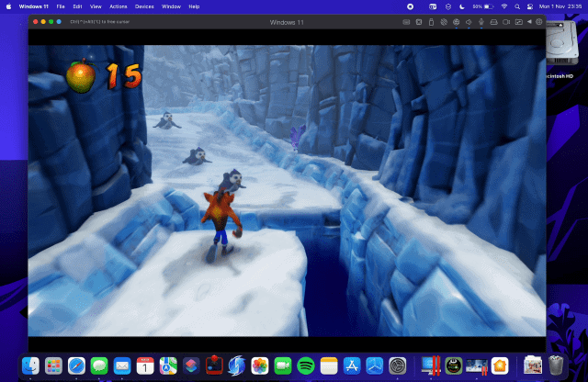588x382 pixels.
Task: Click the Bluetooth/no-connection icon in Parallels toolbar
Action: (x=444, y=22)
